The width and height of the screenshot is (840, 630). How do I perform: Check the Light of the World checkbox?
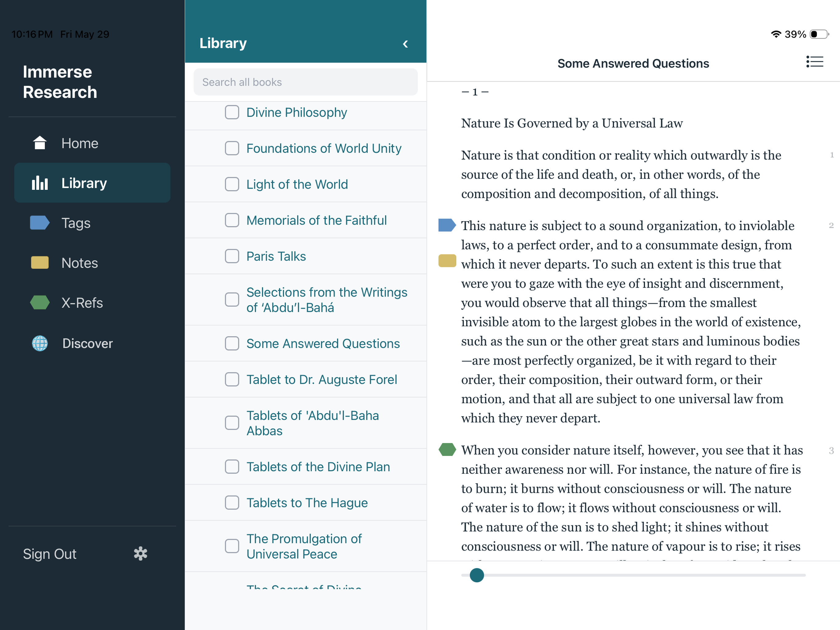coord(232,184)
